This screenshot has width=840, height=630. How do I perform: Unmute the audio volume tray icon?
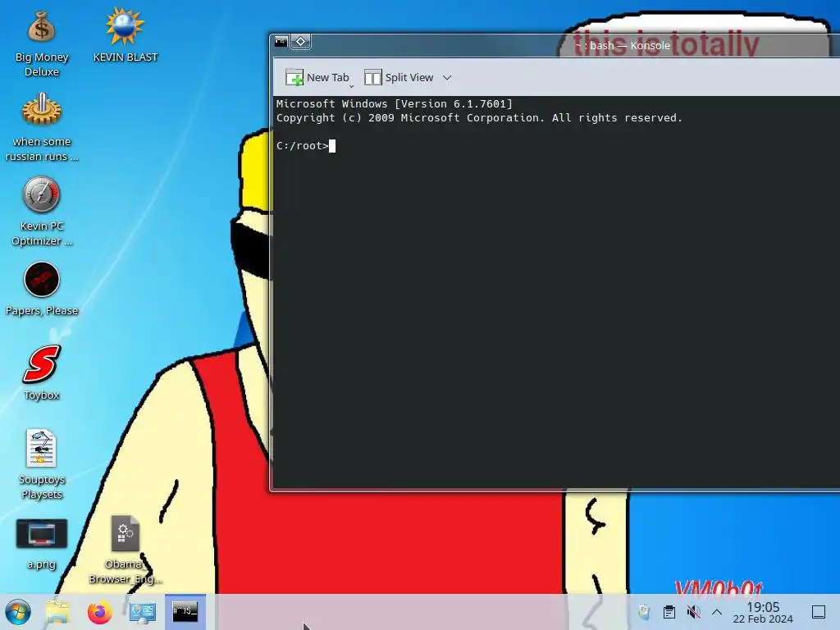pos(693,612)
